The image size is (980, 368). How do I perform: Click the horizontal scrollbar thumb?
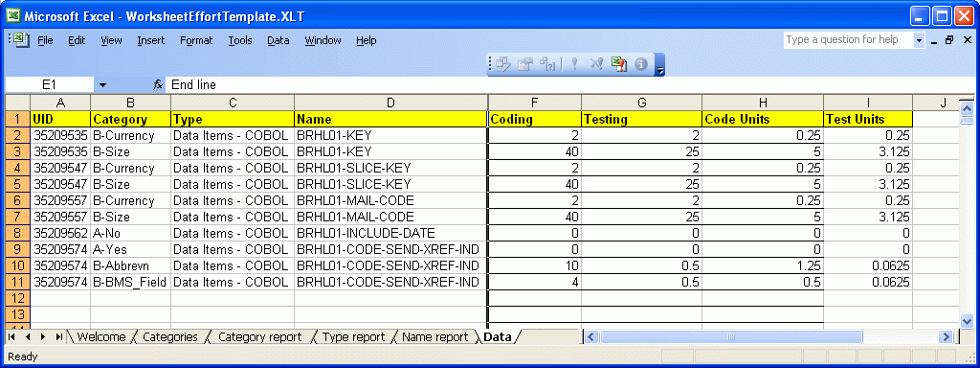(x=731, y=336)
